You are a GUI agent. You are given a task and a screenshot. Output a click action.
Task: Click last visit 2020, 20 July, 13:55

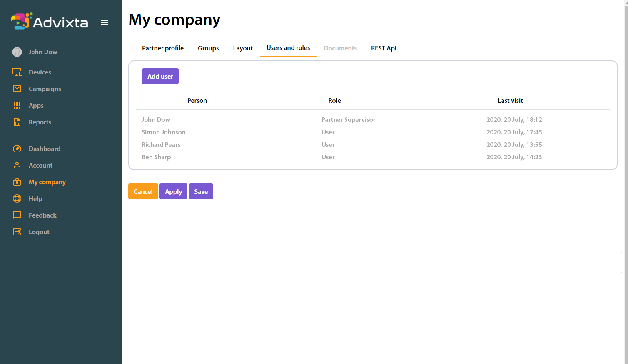click(514, 145)
